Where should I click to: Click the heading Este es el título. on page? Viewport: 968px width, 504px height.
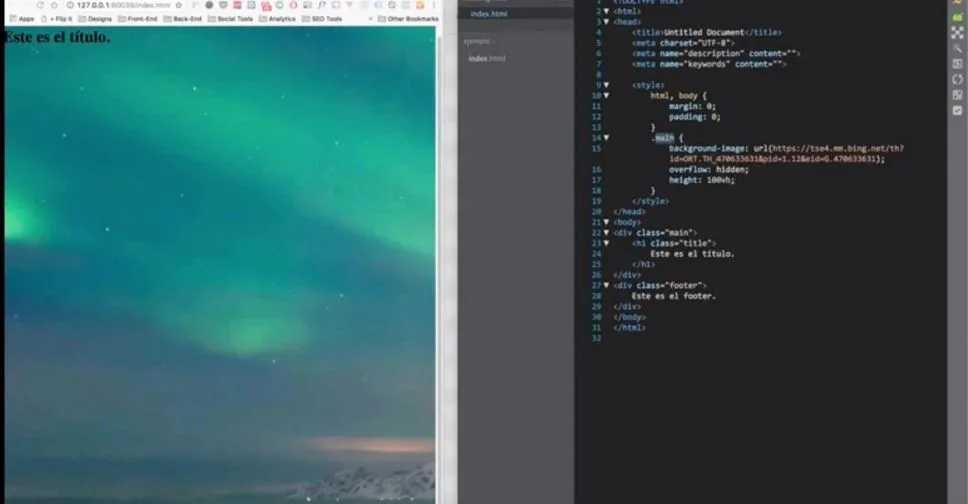pos(57,37)
